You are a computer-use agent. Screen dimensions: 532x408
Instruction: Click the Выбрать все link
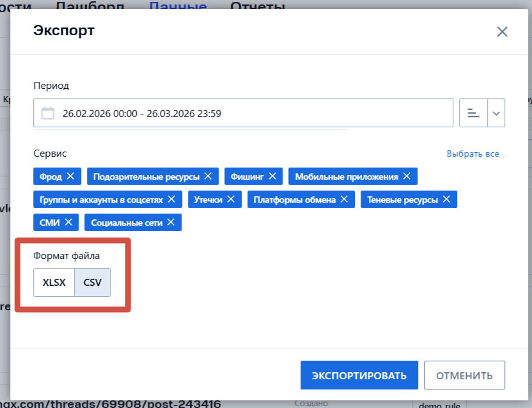tap(473, 153)
